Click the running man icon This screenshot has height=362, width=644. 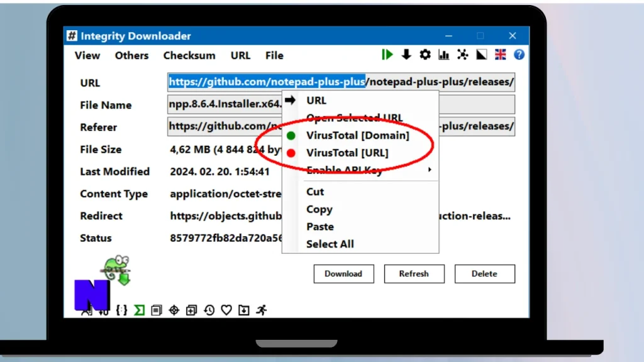[x=262, y=310]
